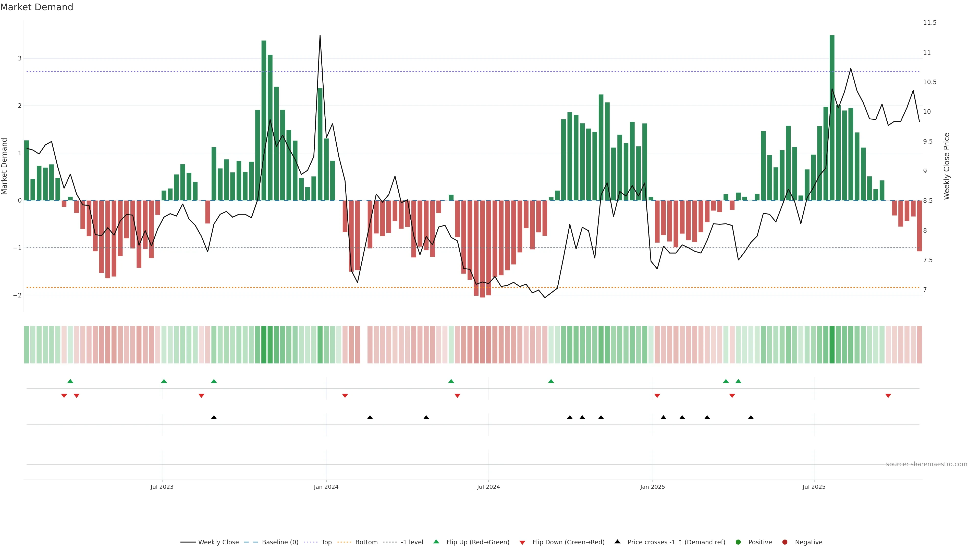The width and height of the screenshot is (980, 551).
Task: Click the Positive green dot legend icon
Action: click(x=738, y=542)
